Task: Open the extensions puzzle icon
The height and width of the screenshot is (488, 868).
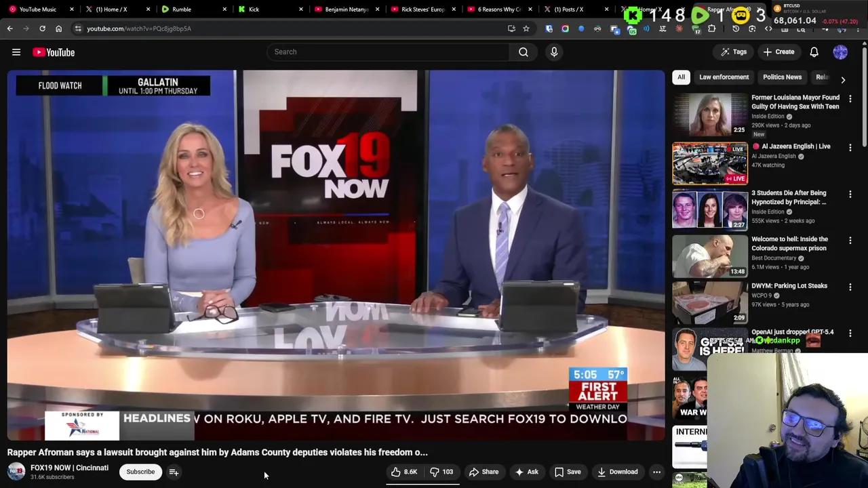Action: (x=711, y=28)
